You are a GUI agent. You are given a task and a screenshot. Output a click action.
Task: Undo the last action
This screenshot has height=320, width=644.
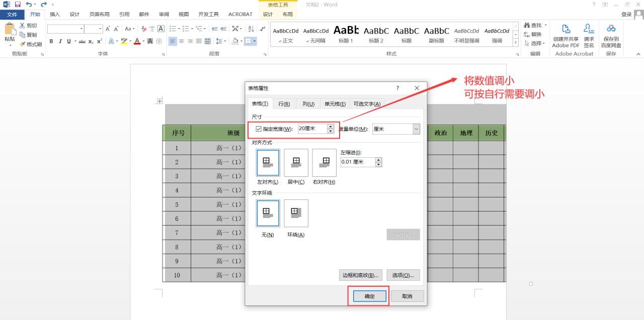point(29,5)
